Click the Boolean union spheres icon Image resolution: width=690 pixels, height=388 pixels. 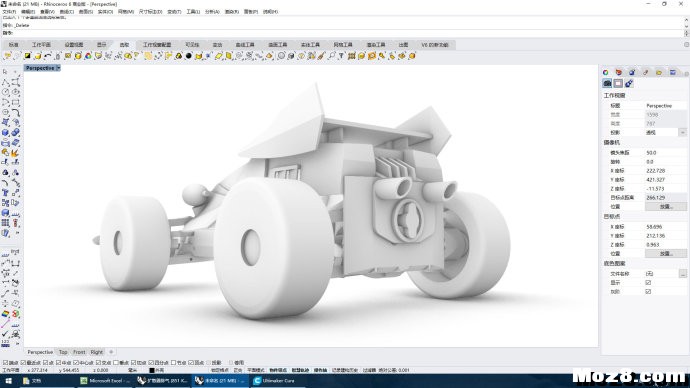[x=15, y=132]
